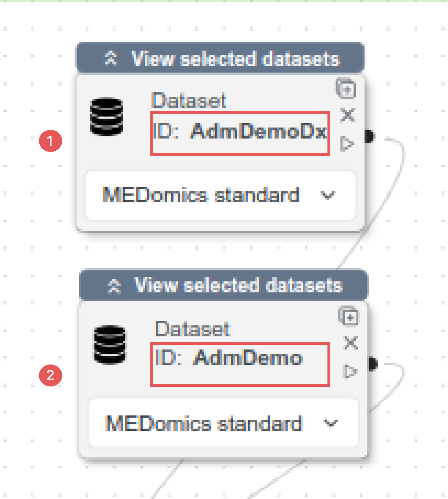The image size is (448, 499).
Task: Click the AdmDemoDx dataset database icon
Action: [x=106, y=117]
